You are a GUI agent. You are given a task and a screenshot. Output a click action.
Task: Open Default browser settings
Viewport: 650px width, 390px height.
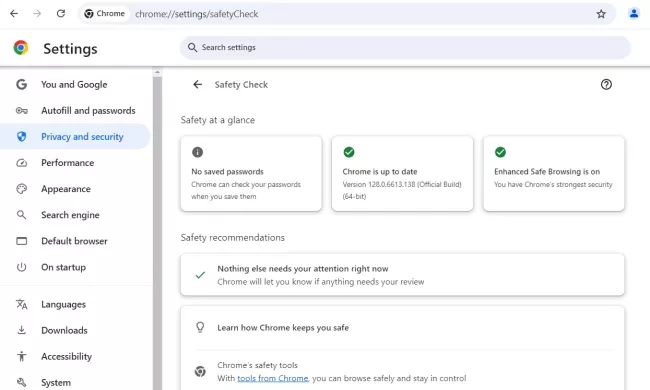[75, 241]
